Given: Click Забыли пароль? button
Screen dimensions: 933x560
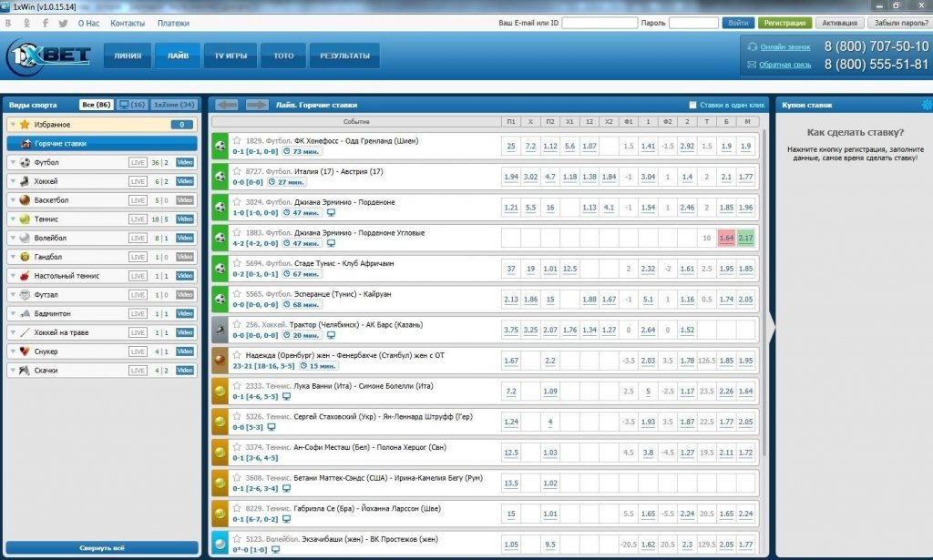Looking at the screenshot, I should 900,23.
